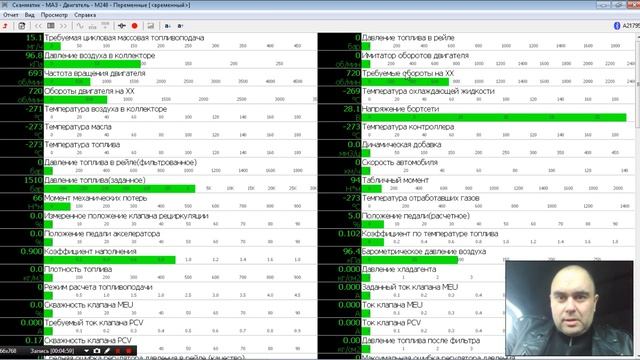Select 'Коэффициент по температуре топлива' parameter
640x360 pixels.
430,233
